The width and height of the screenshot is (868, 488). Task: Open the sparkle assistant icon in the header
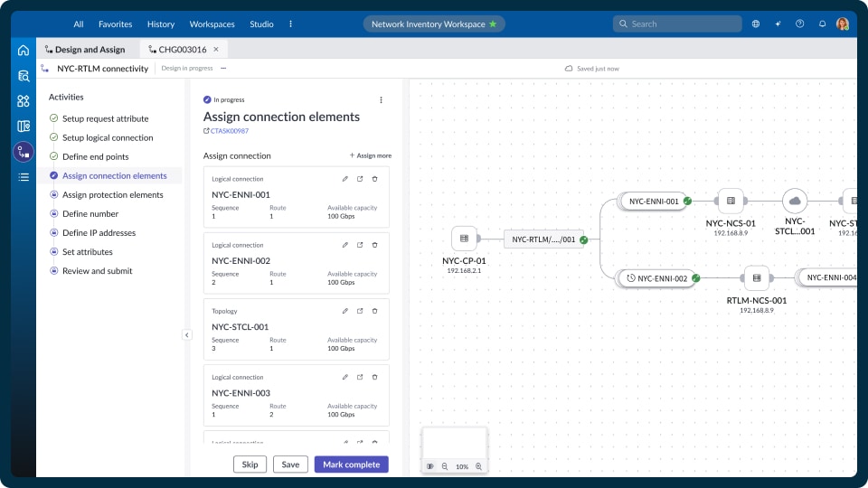point(778,23)
